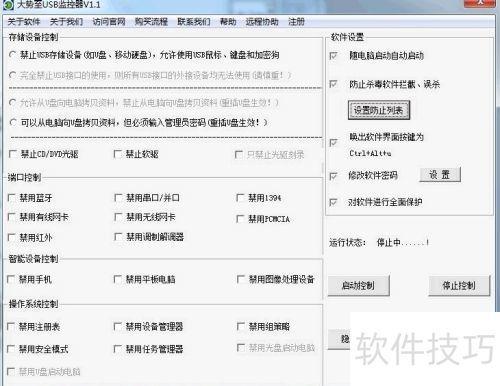The image size is (500, 386).
Task: Check 禁用任务管理器 option
Action: (x=117, y=349)
